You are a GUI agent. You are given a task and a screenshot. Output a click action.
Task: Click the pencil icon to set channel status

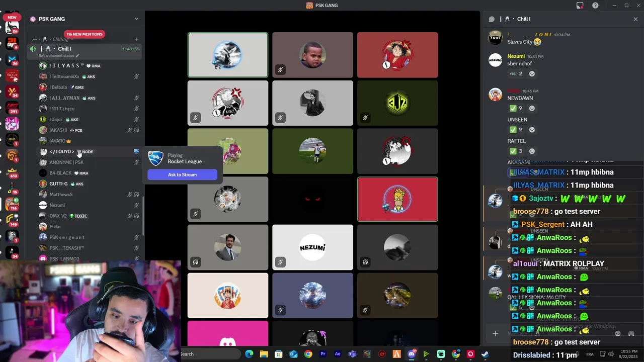point(77,55)
